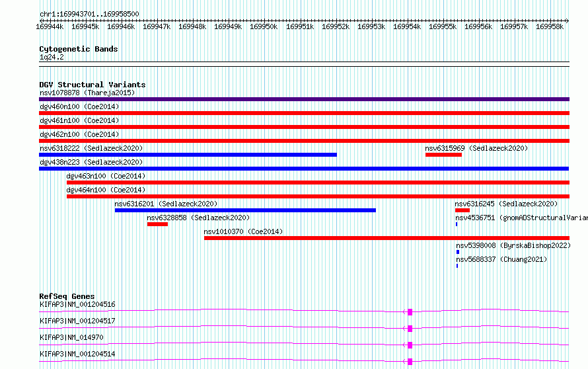Image resolution: width=588 pixels, height=369 pixels.
Task: Open the dgv463n100 (Coe2014) variant bar
Action: [x=318, y=183]
